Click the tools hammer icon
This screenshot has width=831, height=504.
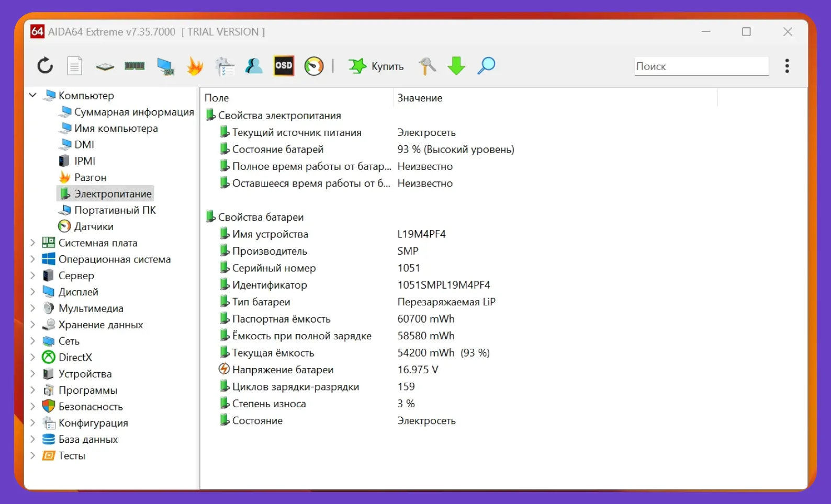coord(427,66)
